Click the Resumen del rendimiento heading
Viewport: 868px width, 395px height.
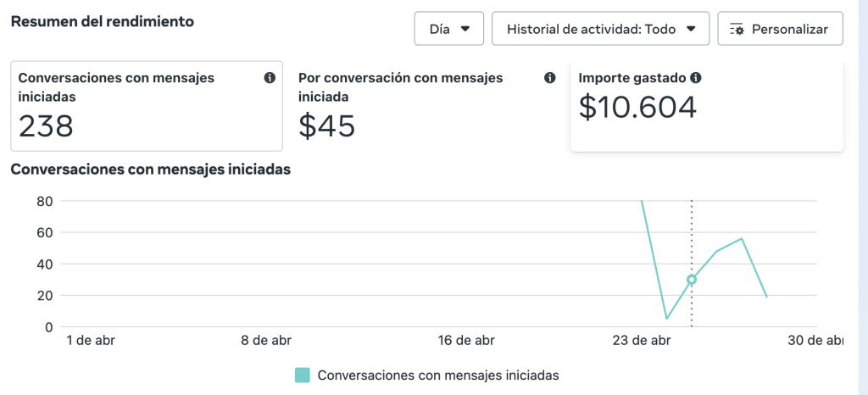102,21
